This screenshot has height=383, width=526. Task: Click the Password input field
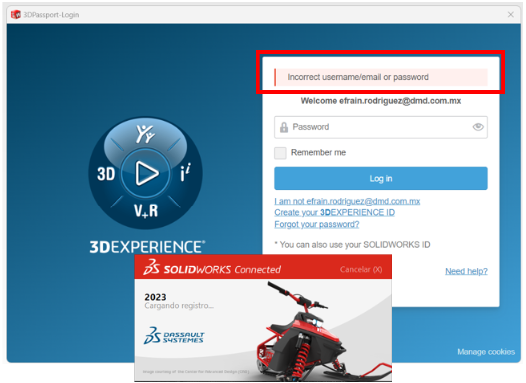[381, 127]
